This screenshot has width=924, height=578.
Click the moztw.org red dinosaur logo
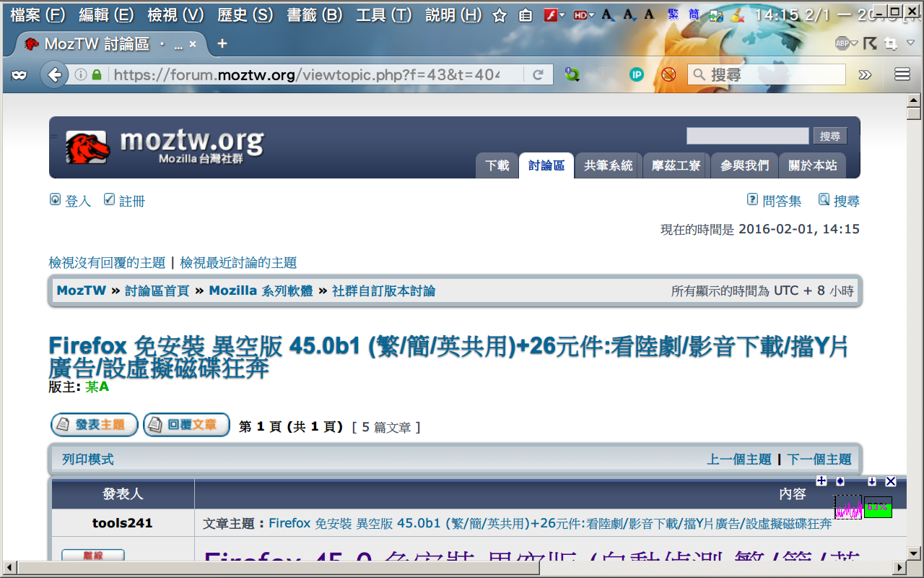[x=87, y=147]
